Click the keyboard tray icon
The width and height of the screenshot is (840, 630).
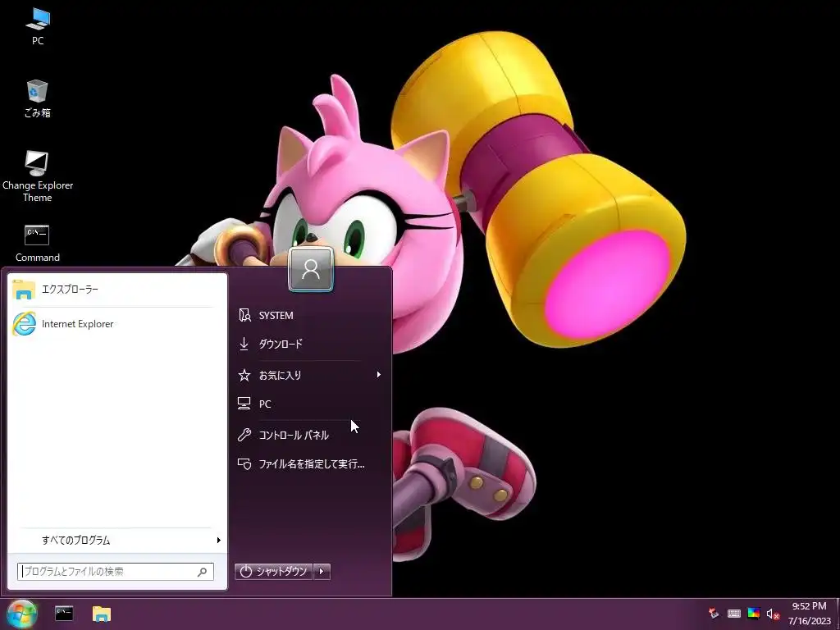(734, 614)
